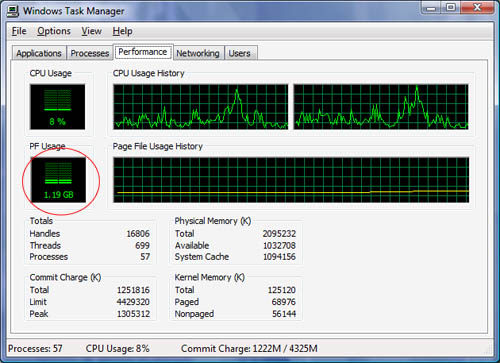Click the Task Manager title bar icon
500x363 pixels.
[x=12, y=11]
